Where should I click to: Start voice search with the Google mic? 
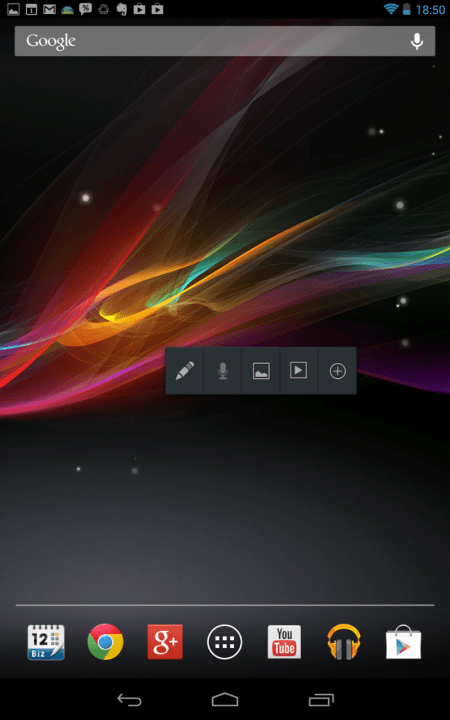417,41
